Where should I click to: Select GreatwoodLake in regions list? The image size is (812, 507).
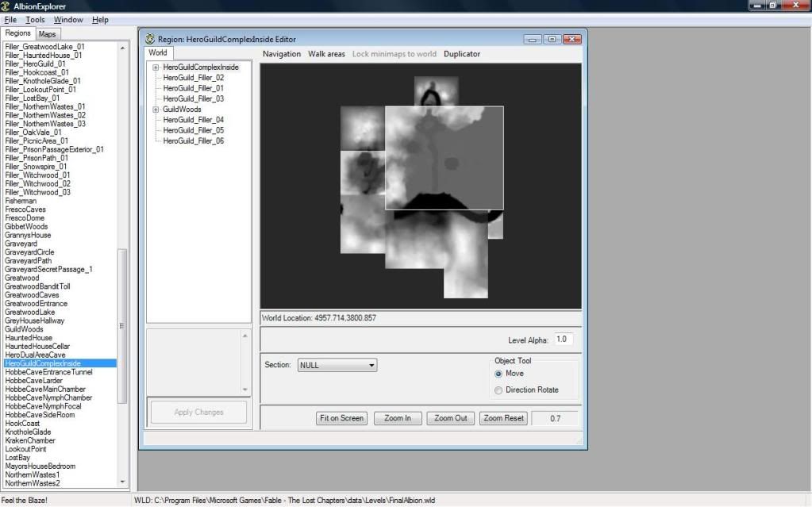click(30, 313)
